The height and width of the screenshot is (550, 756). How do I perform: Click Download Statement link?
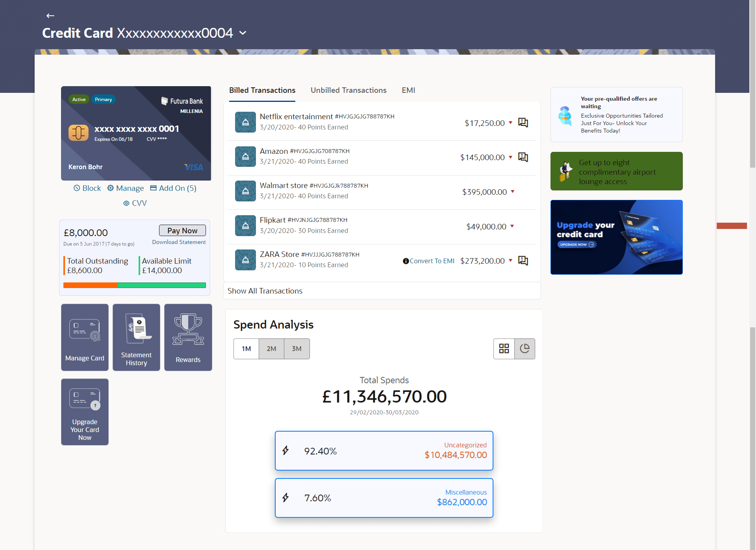(x=179, y=242)
